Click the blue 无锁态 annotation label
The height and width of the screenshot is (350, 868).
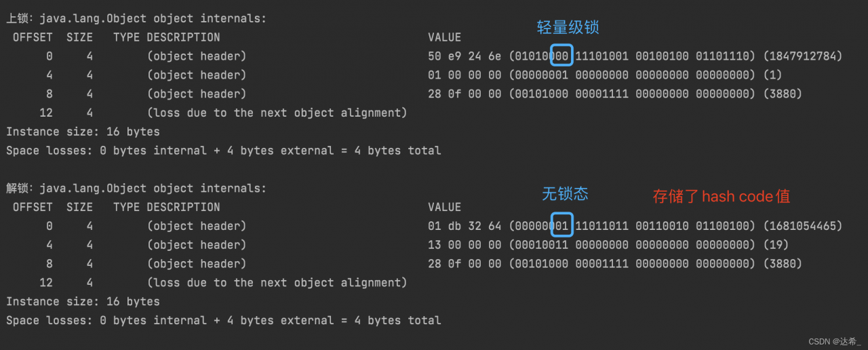(565, 194)
